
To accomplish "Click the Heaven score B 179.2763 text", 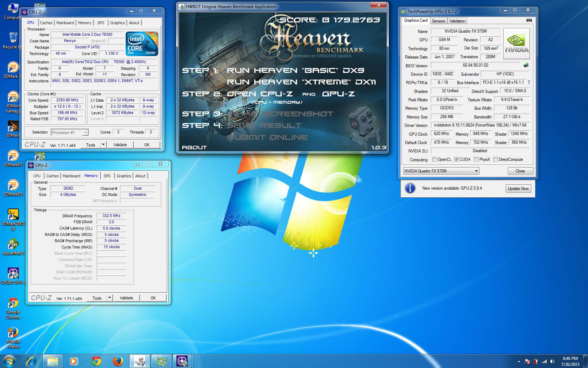I will coord(329,20).
